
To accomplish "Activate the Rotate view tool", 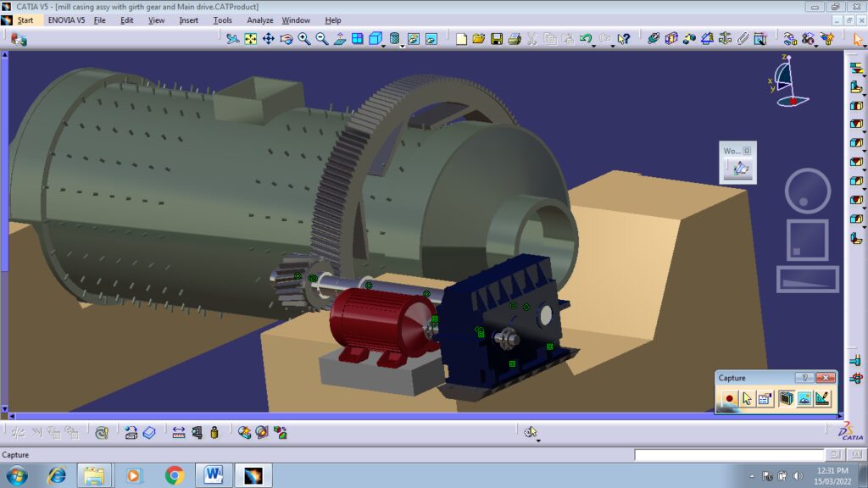I will (287, 39).
